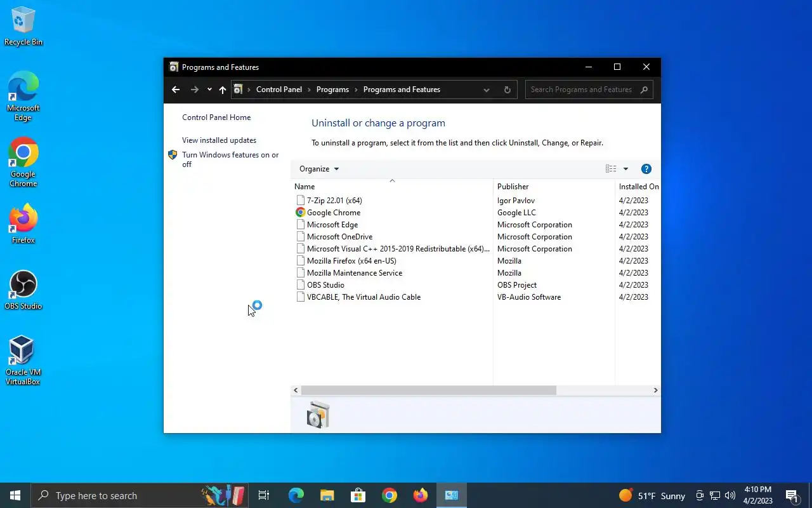This screenshot has height=508, width=812.
Task: Sort by the Name column header
Action: pos(391,187)
